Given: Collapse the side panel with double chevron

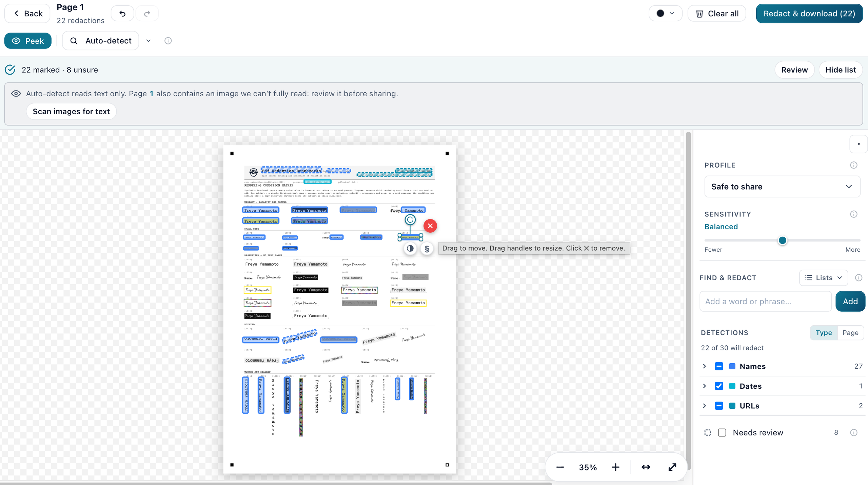Looking at the screenshot, I should pyautogui.click(x=859, y=144).
